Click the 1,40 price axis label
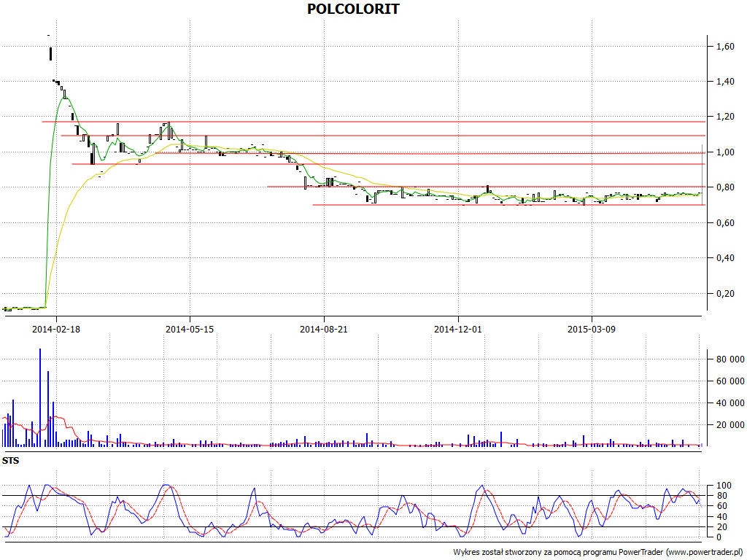This screenshot has width=747, height=560. point(725,82)
